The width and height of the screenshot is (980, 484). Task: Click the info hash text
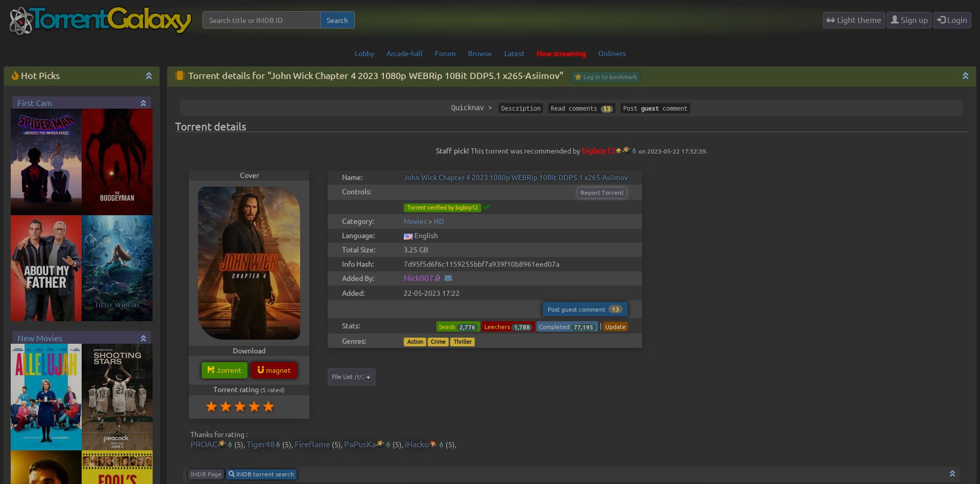point(481,264)
